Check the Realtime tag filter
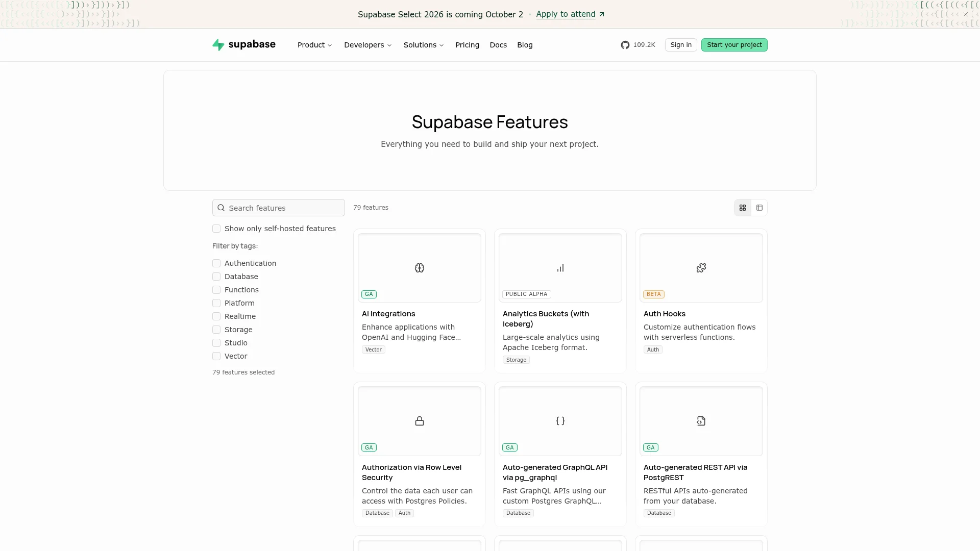The height and width of the screenshot is (551, 980). 216,316
